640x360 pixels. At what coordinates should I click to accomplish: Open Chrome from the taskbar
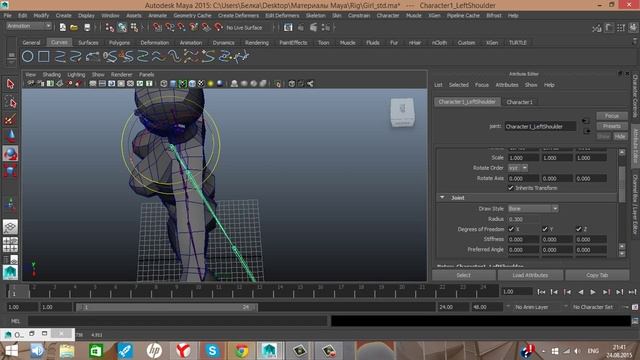[241, 350]
